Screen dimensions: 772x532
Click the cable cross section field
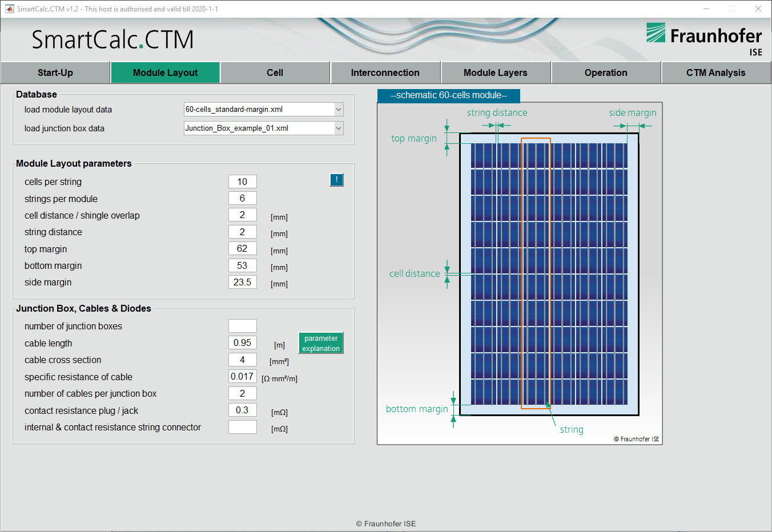[x=242, y=360]
